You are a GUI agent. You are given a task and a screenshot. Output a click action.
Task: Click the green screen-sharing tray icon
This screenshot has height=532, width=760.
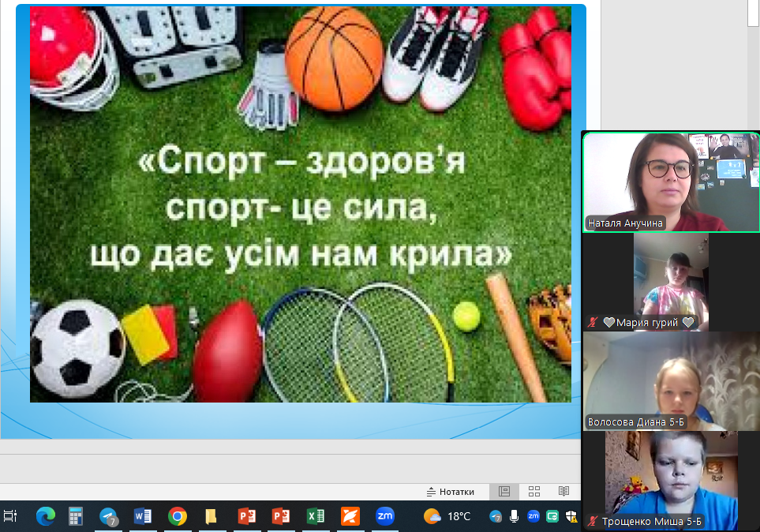pos(552,516)
